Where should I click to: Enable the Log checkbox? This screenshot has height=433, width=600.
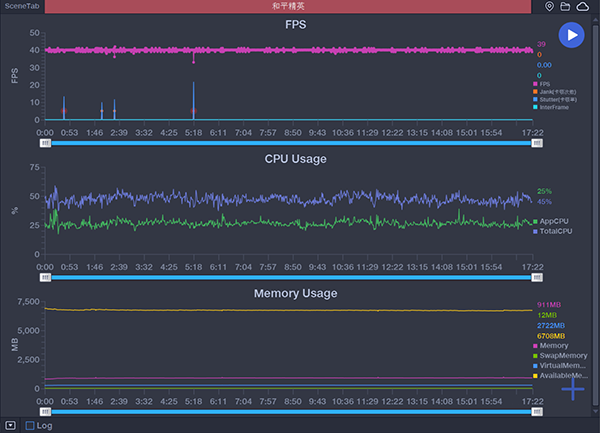point(30,426)
